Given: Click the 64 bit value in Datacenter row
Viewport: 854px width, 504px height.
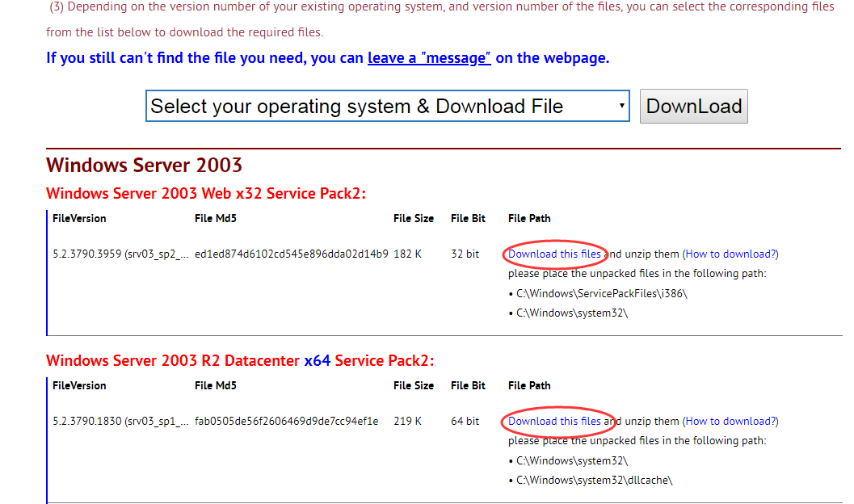Looking at the screenshot, I should pos(465,421).
